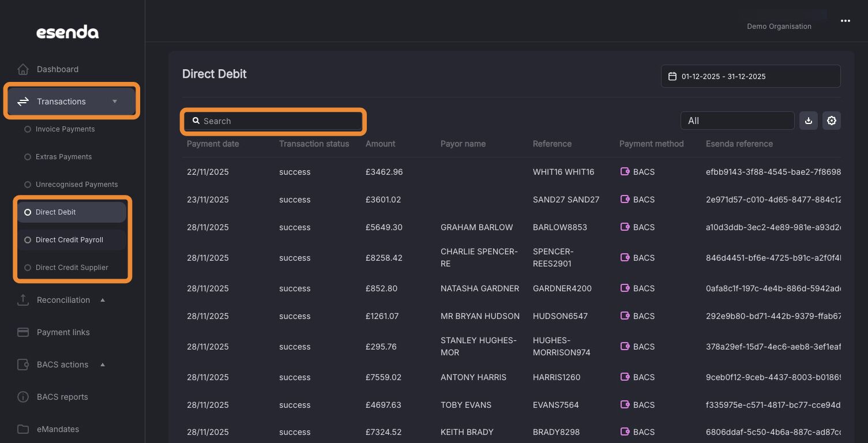Select the Extras Payments radio item
This screenshot has height=443, width=868.
[x=28, y=157]
